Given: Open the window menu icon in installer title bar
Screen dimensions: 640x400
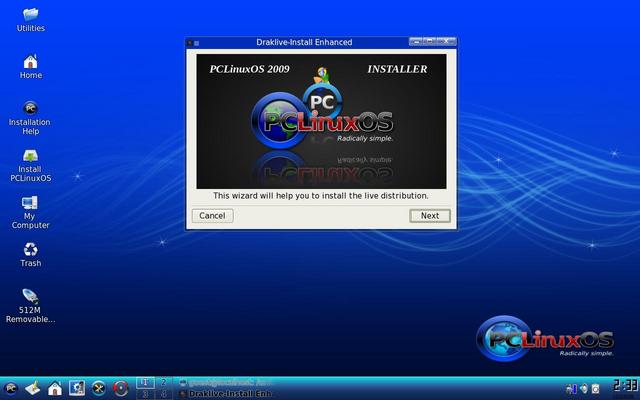Looking at the screenshot, I should (x=189, y=42).
